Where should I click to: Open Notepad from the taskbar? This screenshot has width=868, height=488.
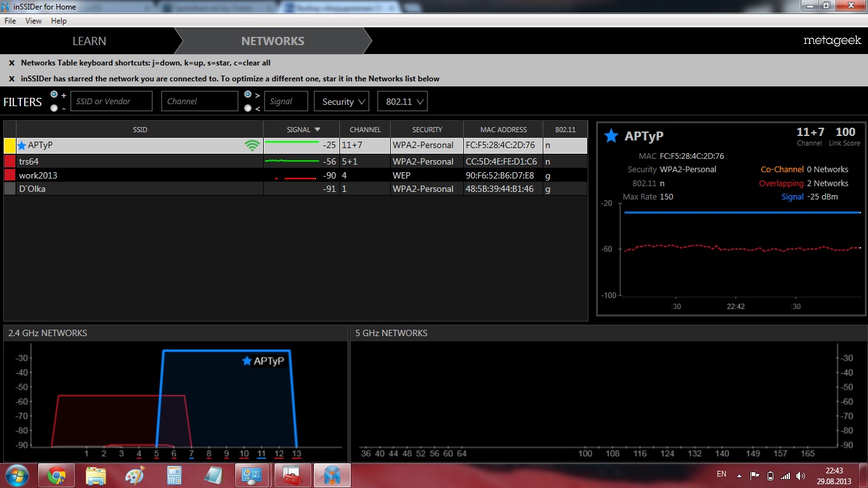pyautogui.click(x=213, y=475)
